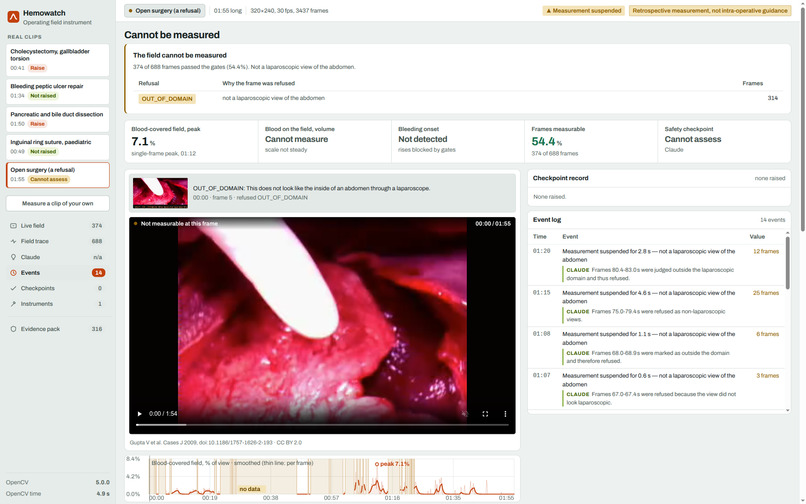Select the Claude sidebar icon
This screenshot has height=504, width=806.
point(13,257)
